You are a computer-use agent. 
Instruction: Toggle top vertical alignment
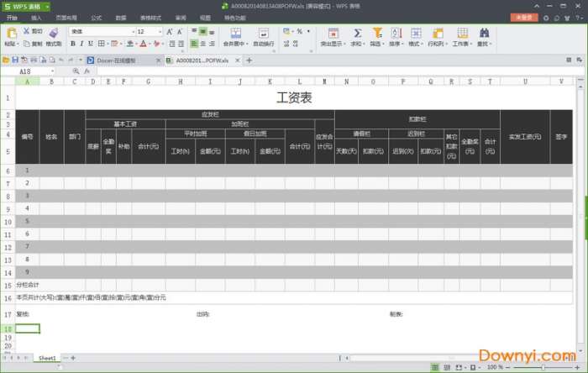coord(194,31)
